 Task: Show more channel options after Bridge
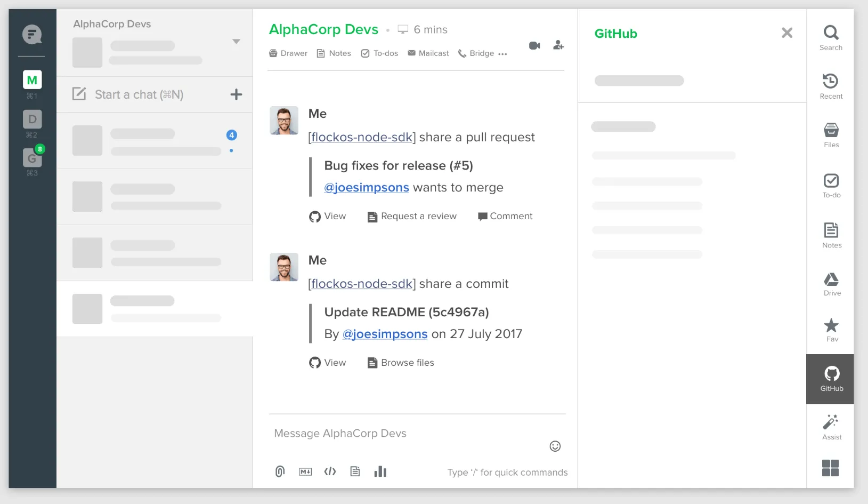tap(502, 54)
